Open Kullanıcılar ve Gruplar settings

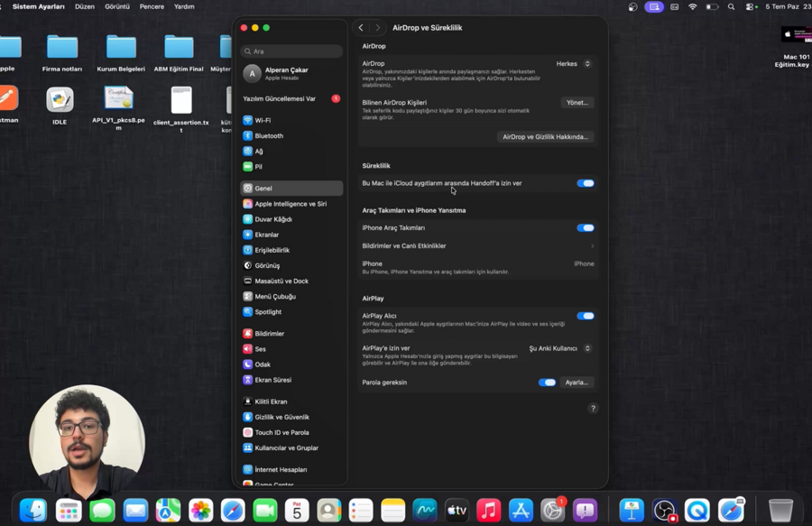click(291, 448)
